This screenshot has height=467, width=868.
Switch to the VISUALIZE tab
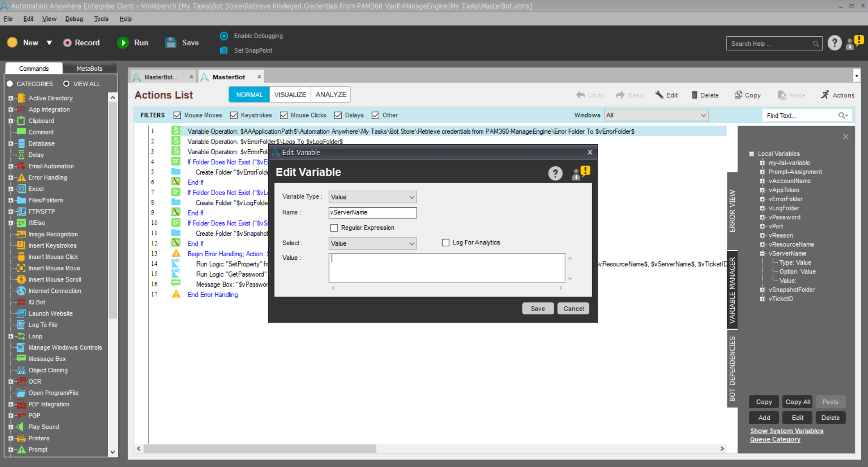tap(290, 94)
